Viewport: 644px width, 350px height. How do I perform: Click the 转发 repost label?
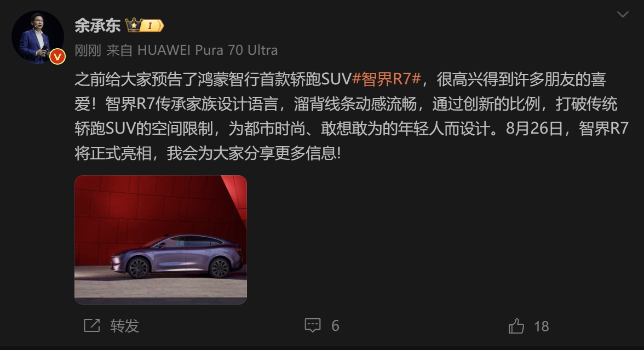coord(125,326)
